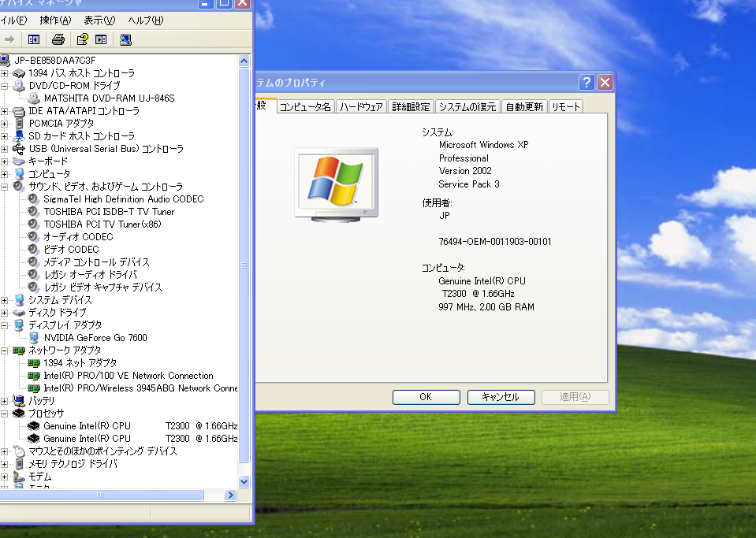Select マウスとそのほかのポインティング デバイス category
Screen dimensions: 756x538
click(x=102, y=451)
